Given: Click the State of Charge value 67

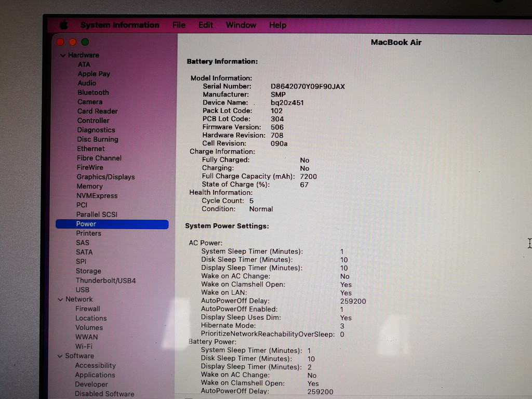Looking at the screenshot, I should tap(304, 185).
